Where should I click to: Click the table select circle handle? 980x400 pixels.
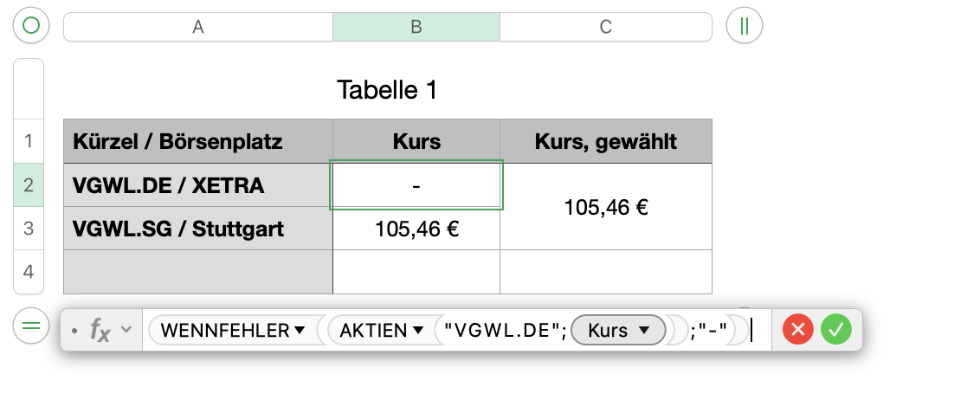(31, 26)
